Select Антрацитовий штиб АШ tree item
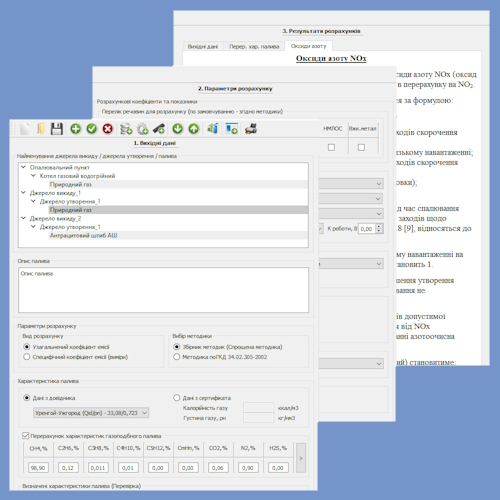Image resolution: width=500 pixels, height=500 pixels. [x=83, y=235]
